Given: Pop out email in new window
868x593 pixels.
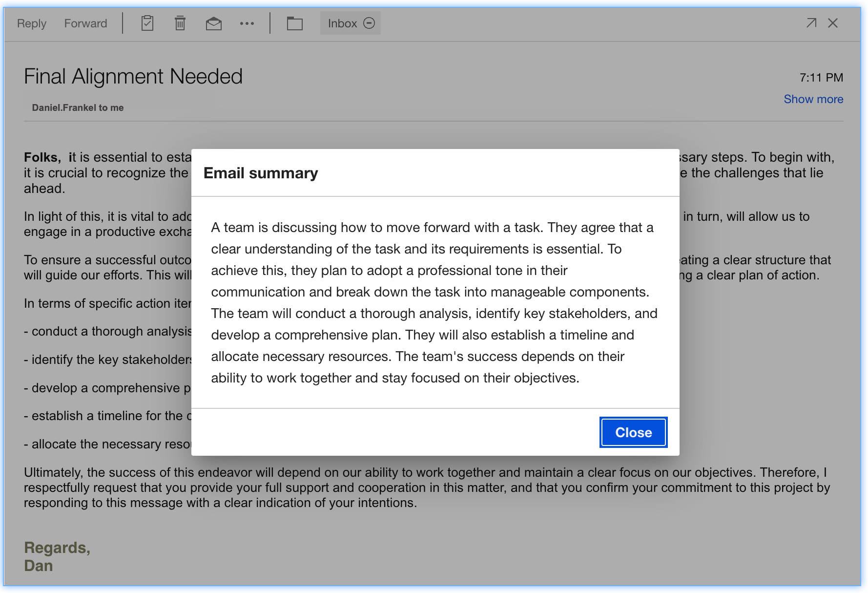Looking at the screenshot, I should [x=811, y=23].
